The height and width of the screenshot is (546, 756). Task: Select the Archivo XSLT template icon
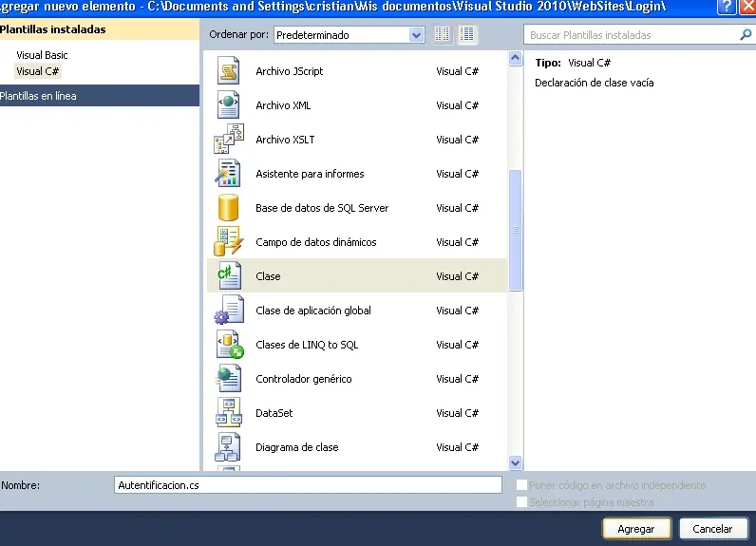(229, 140)
